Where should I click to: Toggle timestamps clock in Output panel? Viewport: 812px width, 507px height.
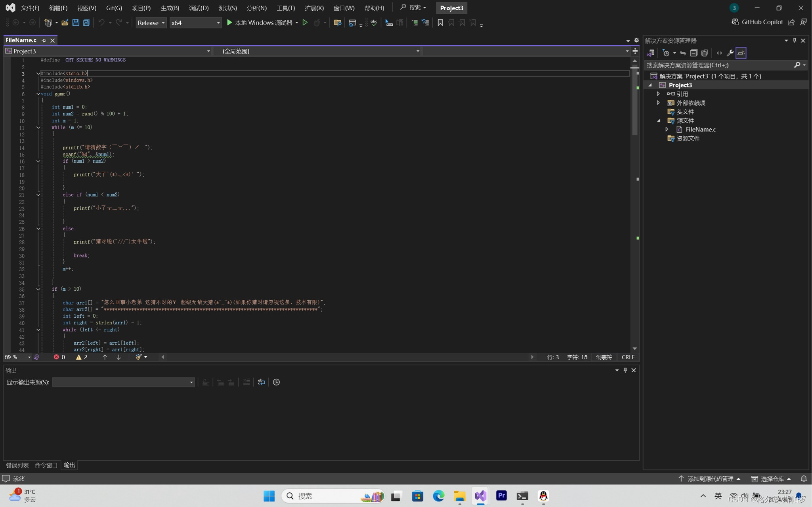276,382
